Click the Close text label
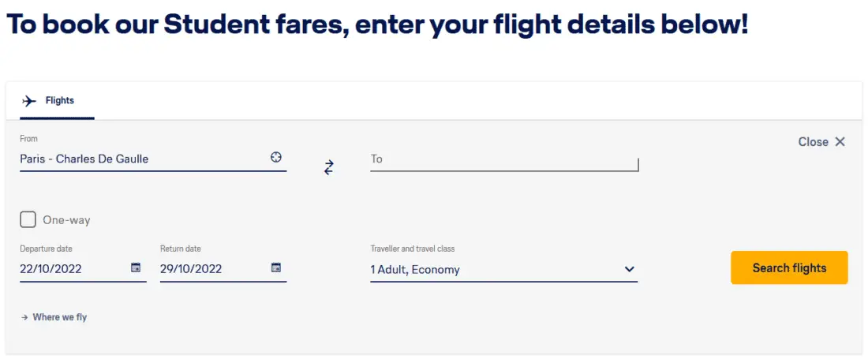868x359 pixels. click(813, 142)
